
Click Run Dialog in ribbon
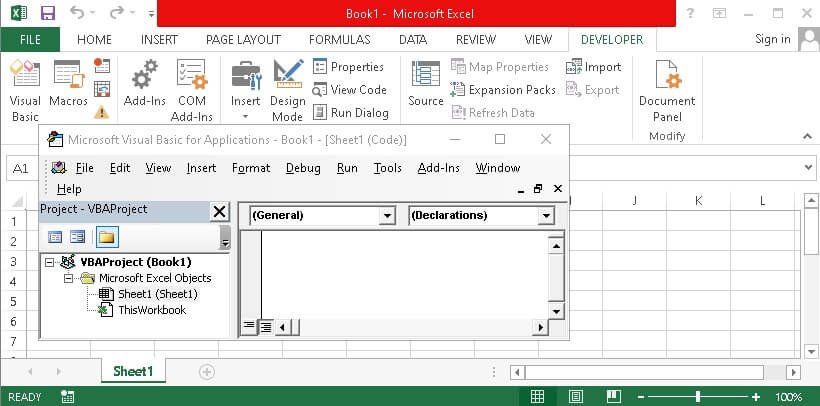click(350, 112)
